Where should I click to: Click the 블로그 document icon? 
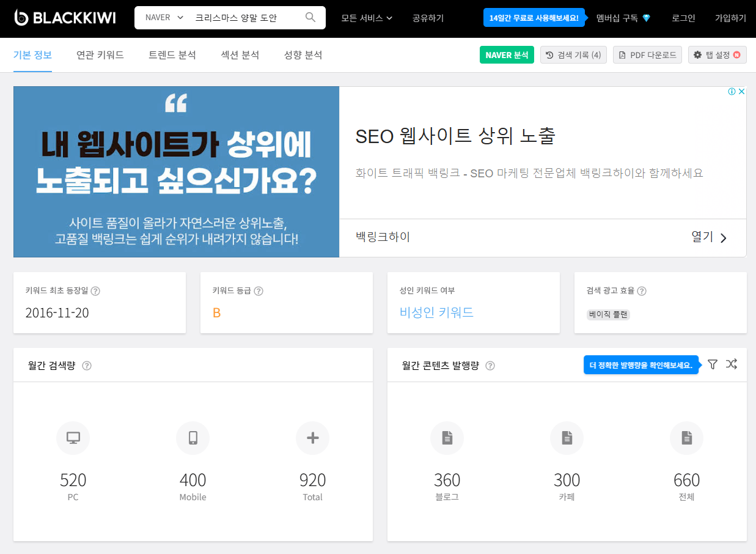[447, 438]
